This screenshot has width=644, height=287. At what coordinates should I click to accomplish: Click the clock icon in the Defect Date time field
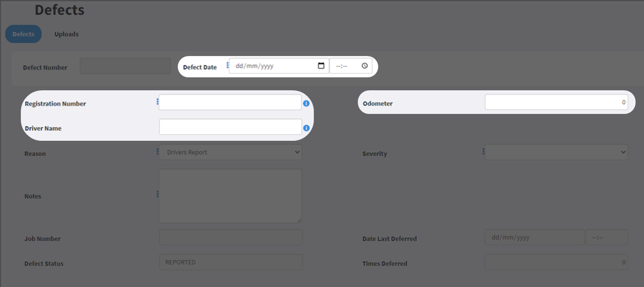(x=365, y=66)
